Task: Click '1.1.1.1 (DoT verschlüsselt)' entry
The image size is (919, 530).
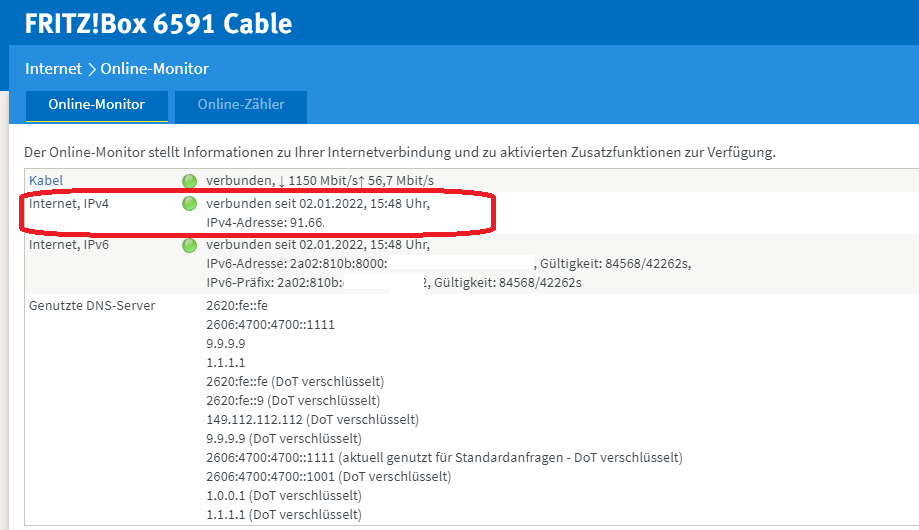Action: 284,515
